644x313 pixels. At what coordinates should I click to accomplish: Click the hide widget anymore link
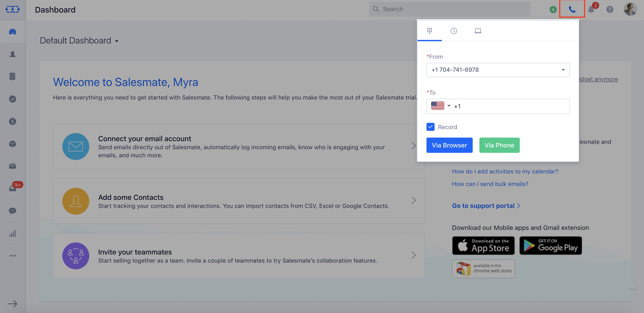pos(599,79)
